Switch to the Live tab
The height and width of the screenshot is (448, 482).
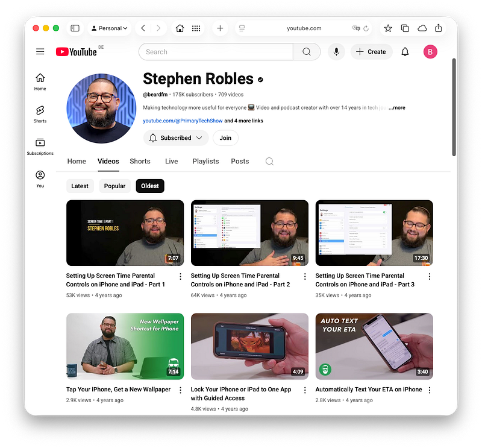pos(172,161)
